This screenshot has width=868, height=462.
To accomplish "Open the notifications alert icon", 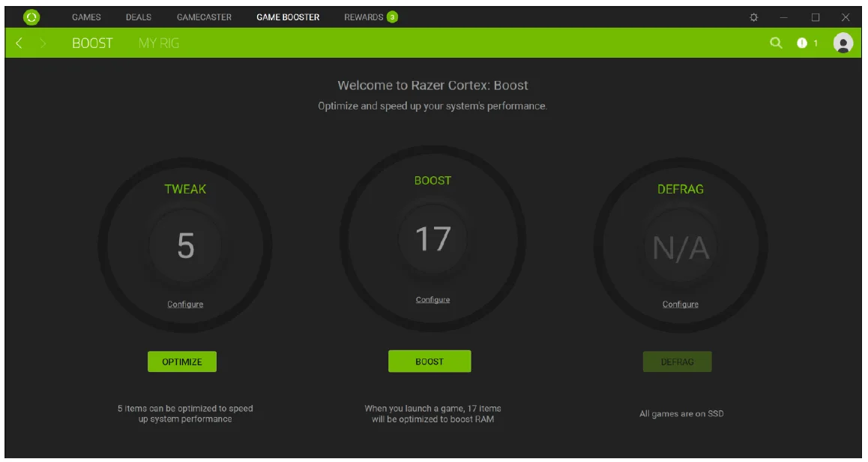I will coord(804,43).
